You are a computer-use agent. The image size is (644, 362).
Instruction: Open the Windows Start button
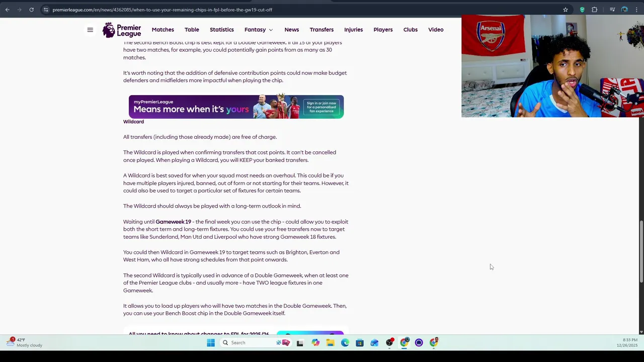pyautogui.click(x=211, y=342)
